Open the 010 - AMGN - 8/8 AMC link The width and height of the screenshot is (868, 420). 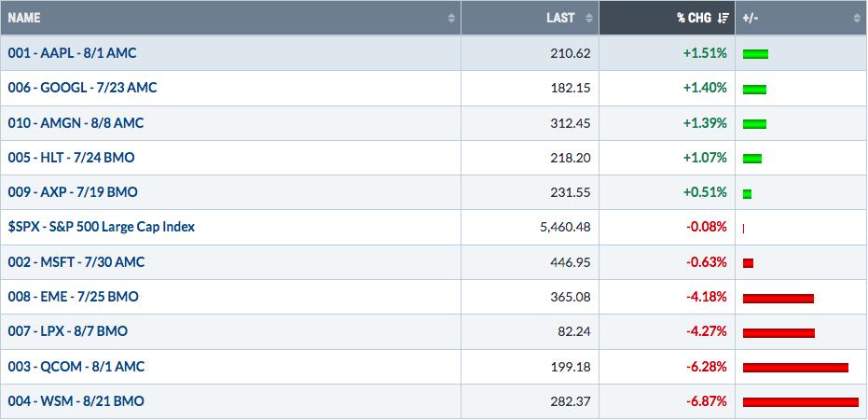click(76, 123)
